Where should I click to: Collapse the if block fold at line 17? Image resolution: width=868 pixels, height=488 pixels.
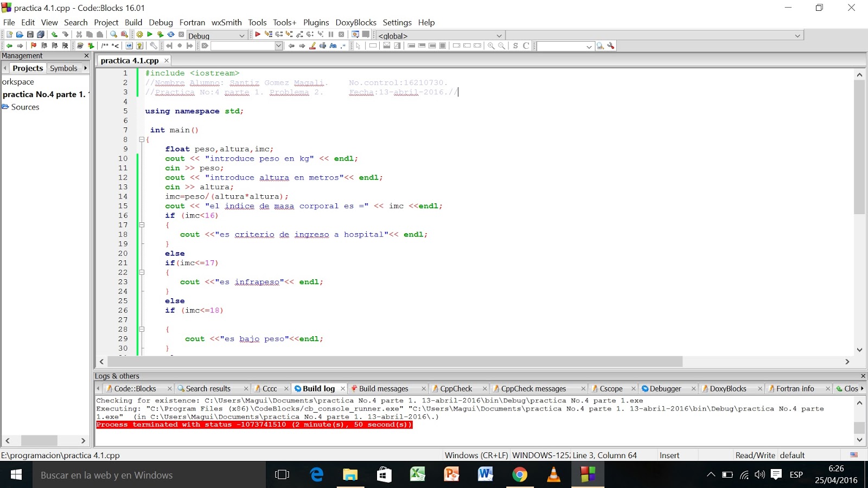tap(141, 224)
